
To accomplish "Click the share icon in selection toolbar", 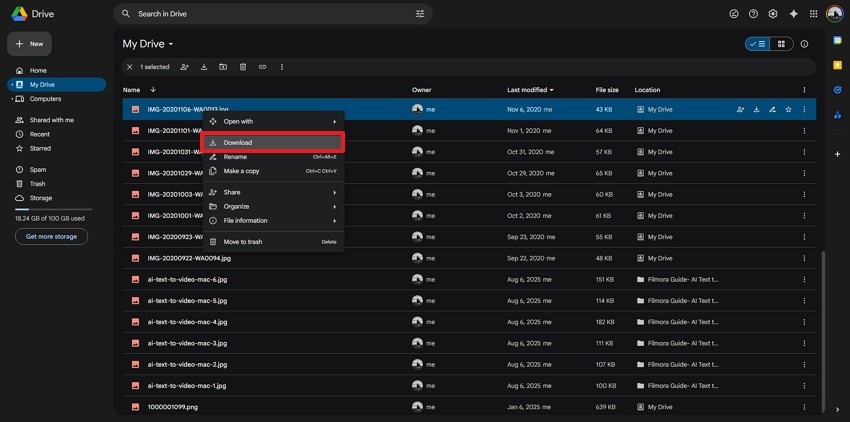I will click(184, 67).
